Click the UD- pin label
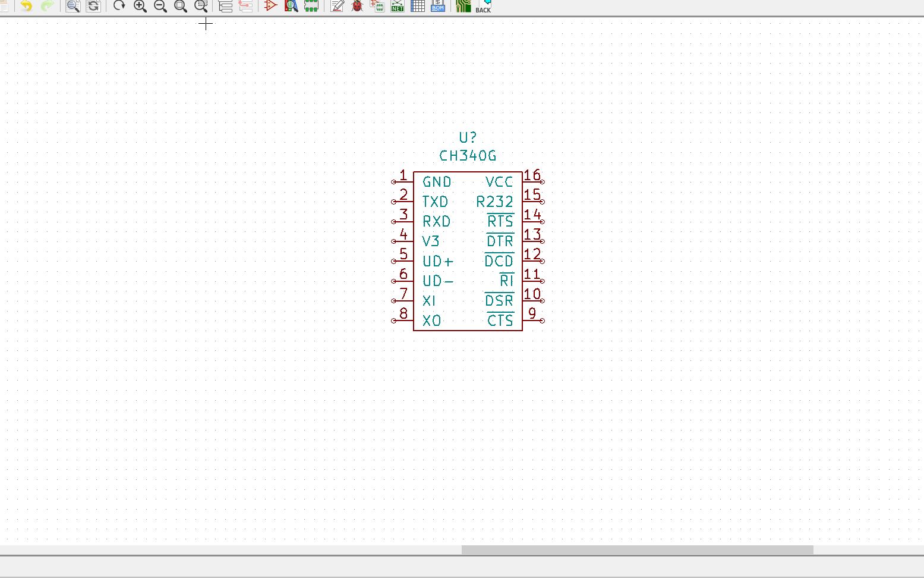This screenshot has height=578, width=924. [438, 281]
